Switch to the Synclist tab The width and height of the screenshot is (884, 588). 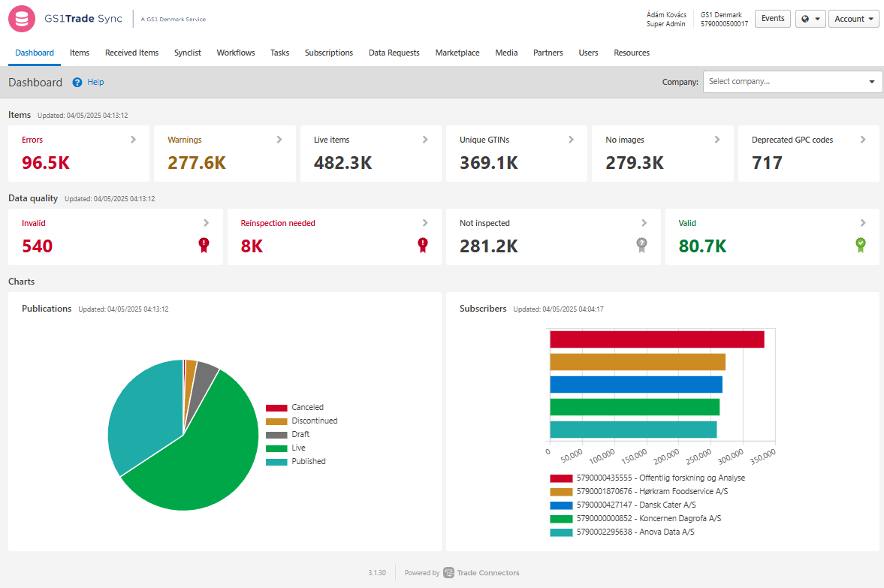tap(188, 53)
